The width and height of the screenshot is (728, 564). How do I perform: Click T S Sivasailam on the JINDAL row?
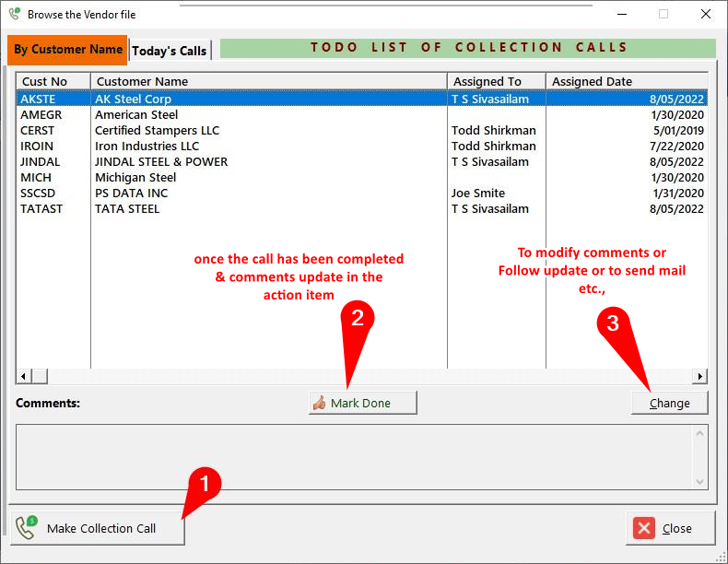click(490, 162)
